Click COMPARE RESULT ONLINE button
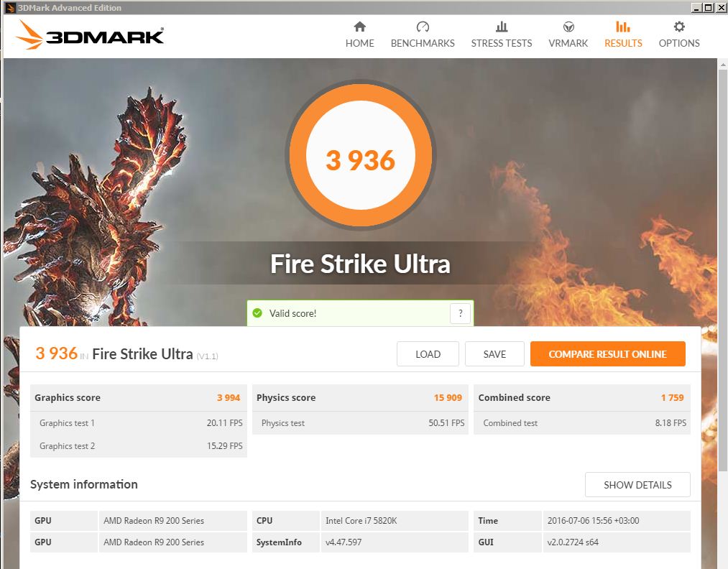The height and width of the screenshot is (569, 728). pyautogui.click(x=607, y=354)
